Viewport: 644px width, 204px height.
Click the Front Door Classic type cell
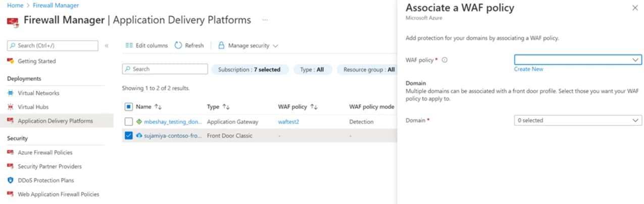pos(230,136)
